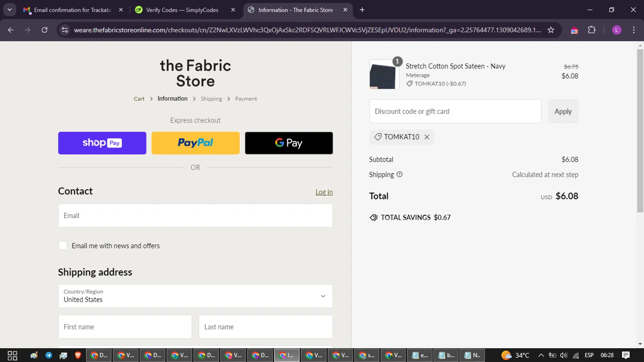644x362 pixels.
Task: Reload the checkout page
Action: pos(44,30)
